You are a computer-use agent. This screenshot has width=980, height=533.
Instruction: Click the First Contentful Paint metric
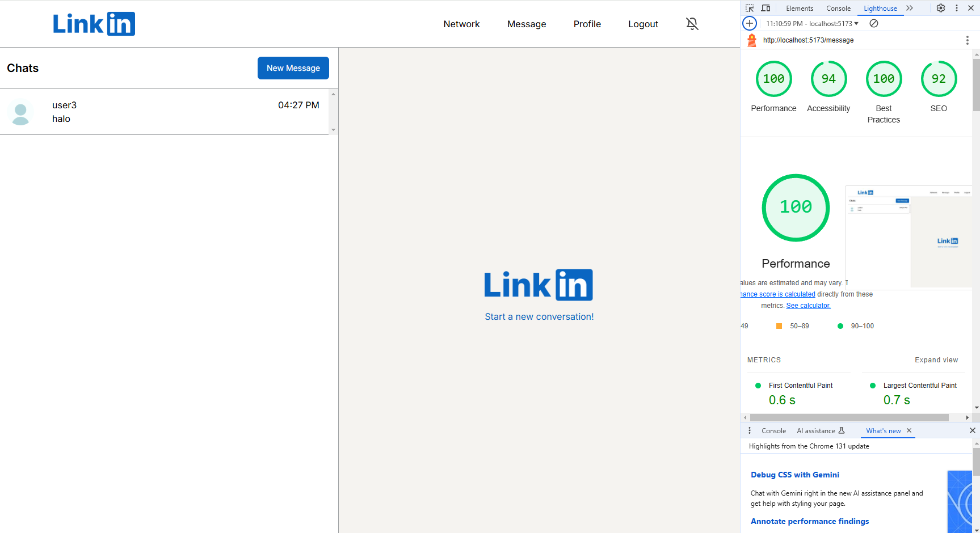(x=800, y=394)
